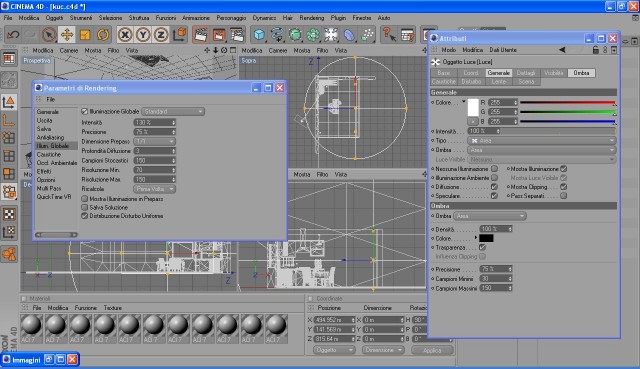Click the Intensità field in Parametri di Rendering

point(154,122)
